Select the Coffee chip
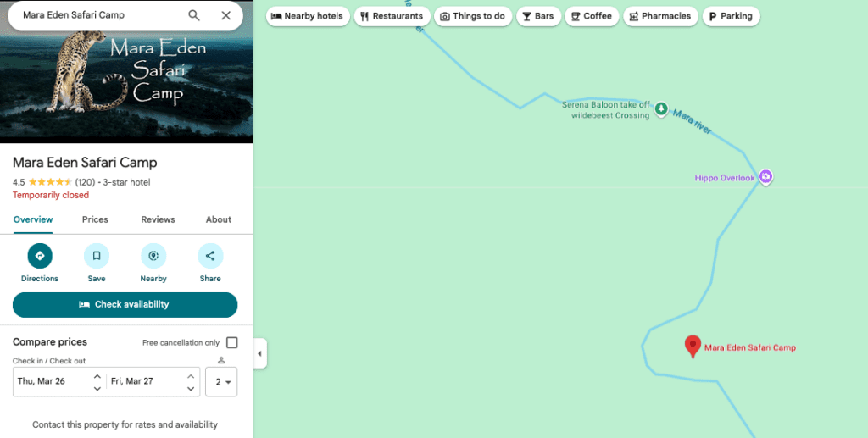 pos(592,16)
